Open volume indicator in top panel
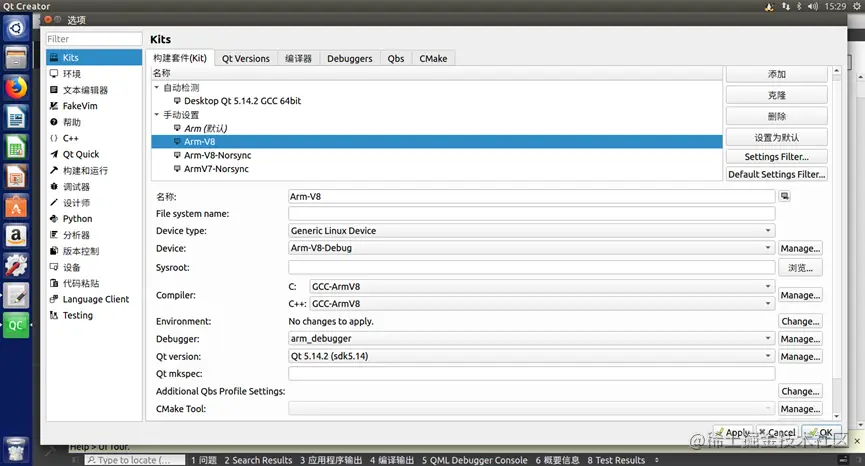 (813, 6)
